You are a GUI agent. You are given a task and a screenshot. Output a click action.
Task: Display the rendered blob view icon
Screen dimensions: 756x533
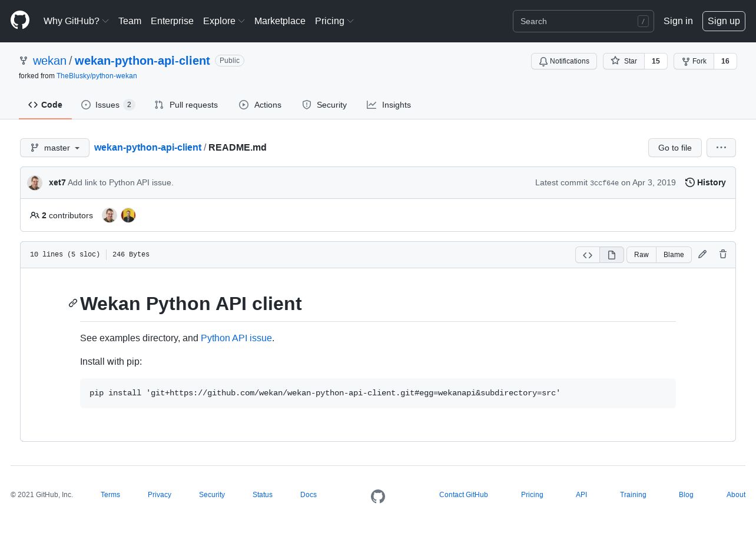point(612,255)
